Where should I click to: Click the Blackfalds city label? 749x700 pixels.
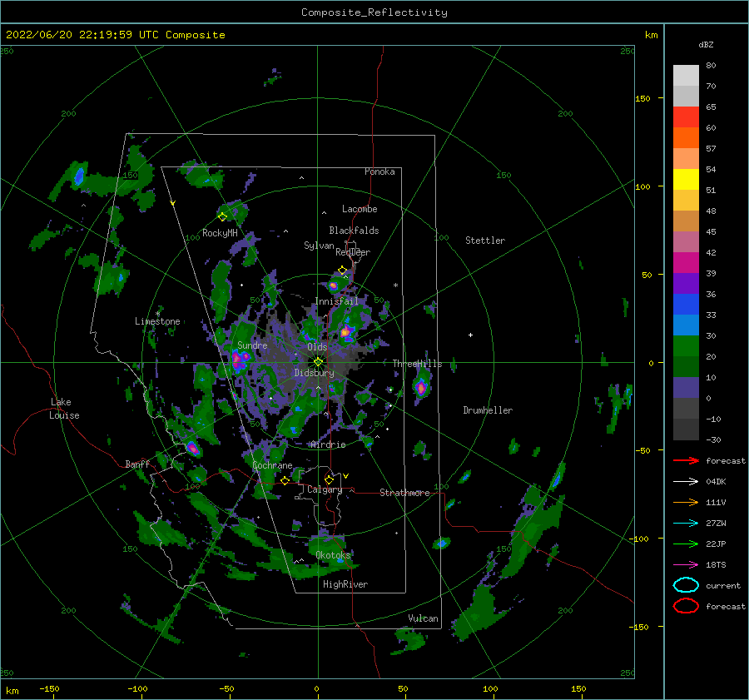click(x=354, y=231)
